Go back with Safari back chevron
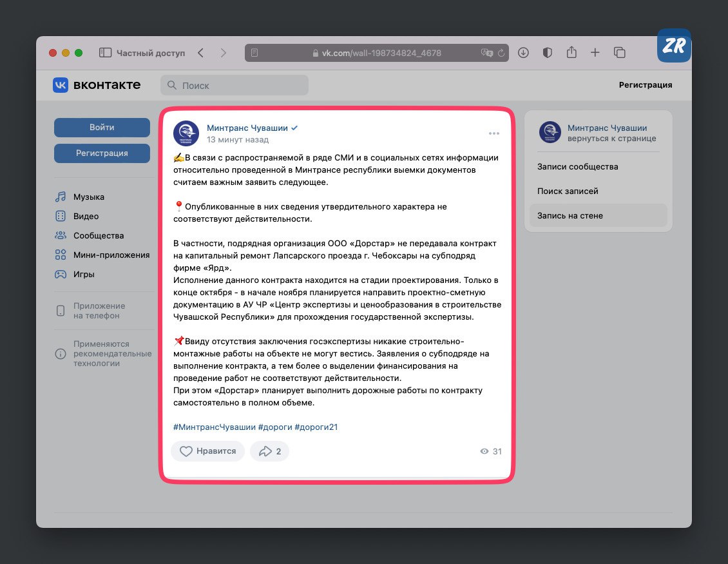 pyautogui.click(x=201, y=53)
